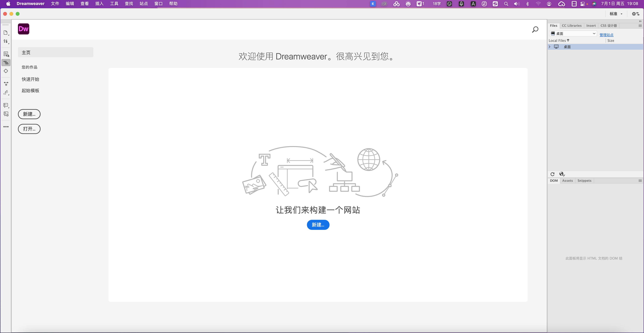Click the Format Source Code icon

[6, 92]
